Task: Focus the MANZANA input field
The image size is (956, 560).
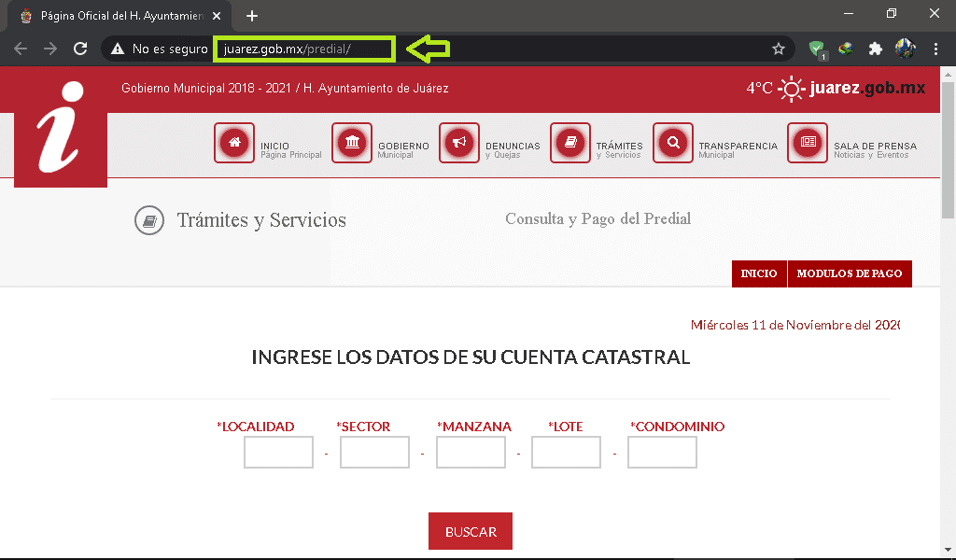Action: [x=471, y=452]
